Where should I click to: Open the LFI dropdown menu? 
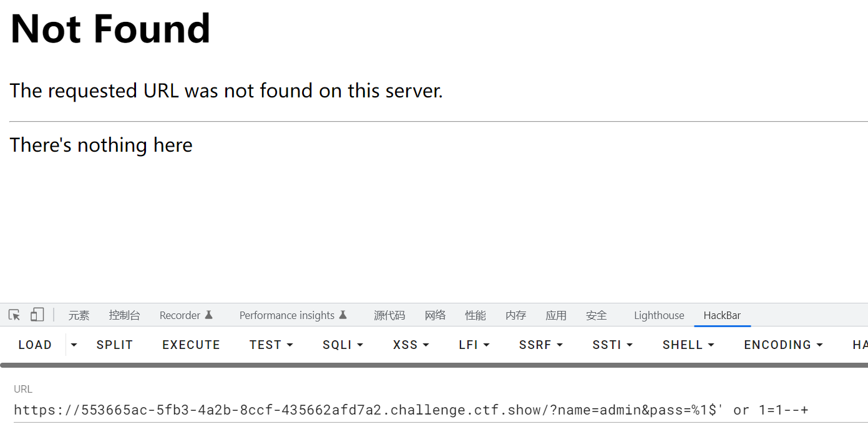[474, 345]
